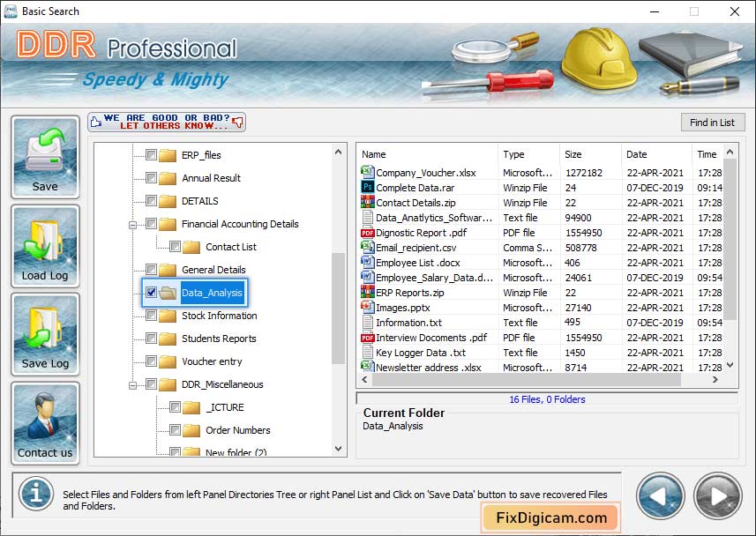Go forward with the right arrow button

tap(717, 496)
